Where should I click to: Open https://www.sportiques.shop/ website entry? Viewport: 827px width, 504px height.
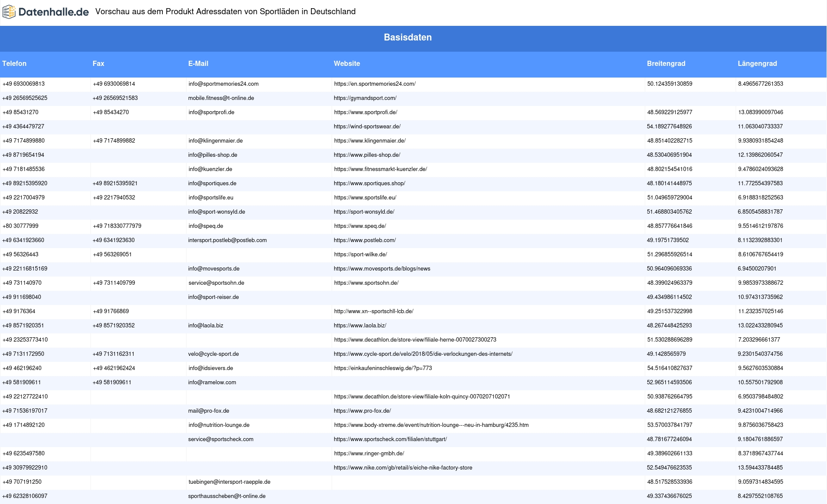370,184
